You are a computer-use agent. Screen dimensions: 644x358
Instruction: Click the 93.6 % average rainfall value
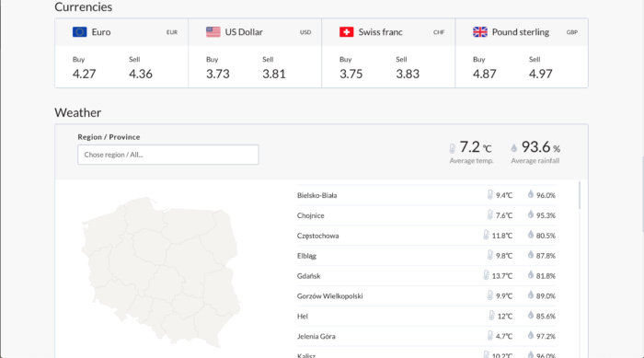click(x=541, y=147)
